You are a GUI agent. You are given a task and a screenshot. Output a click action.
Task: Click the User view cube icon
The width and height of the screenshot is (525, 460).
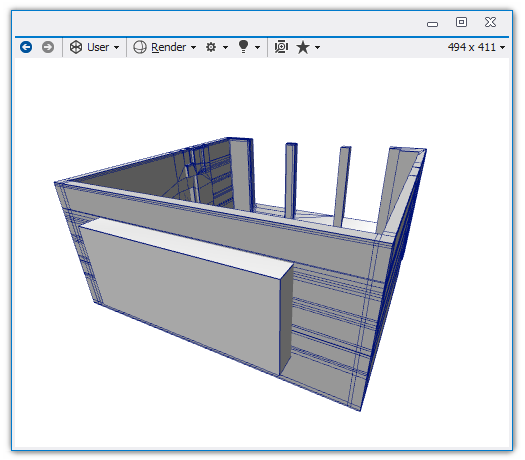pos(76,47)
